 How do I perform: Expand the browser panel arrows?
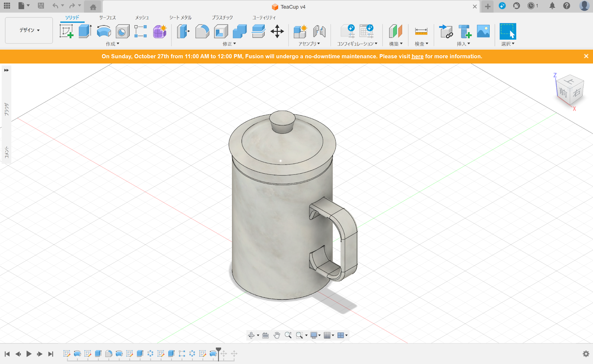(6, 70)
